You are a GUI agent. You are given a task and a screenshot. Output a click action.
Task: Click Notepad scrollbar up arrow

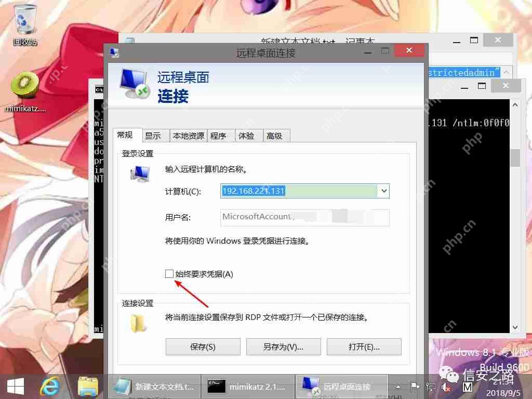(506, 73)
